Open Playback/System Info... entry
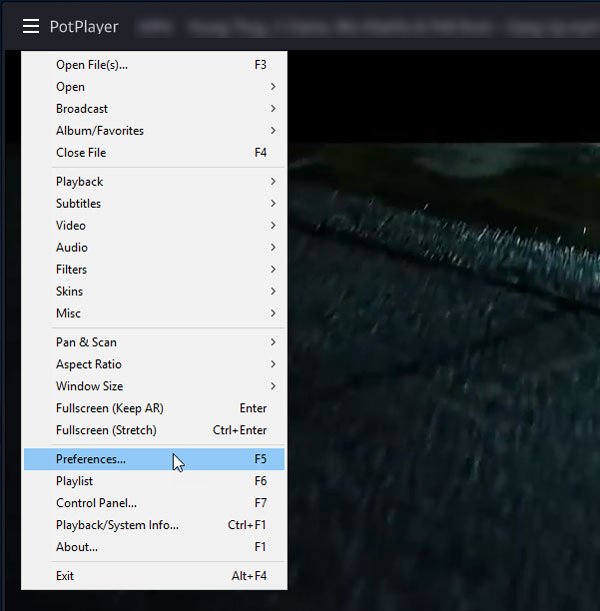600x611 pixels. click(x=117, y=526)
